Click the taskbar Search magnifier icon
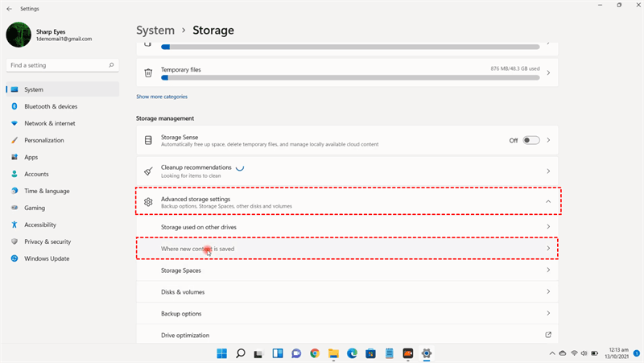The image size is (644, 363). tap(240, 353)
